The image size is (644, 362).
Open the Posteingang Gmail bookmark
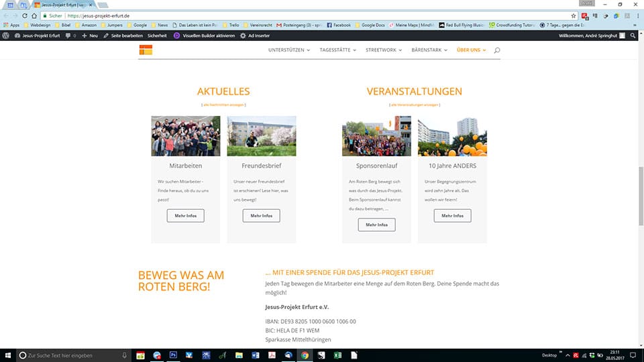coord(299,25)
